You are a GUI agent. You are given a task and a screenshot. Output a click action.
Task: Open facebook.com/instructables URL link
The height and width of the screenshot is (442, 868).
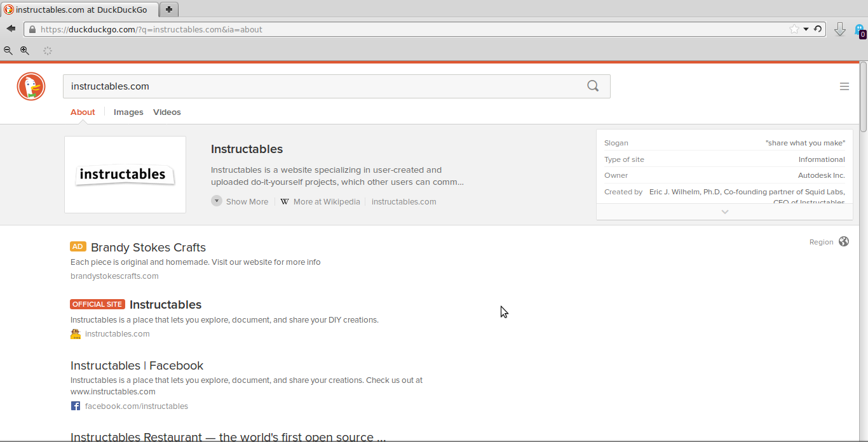[x=137, y=406]
